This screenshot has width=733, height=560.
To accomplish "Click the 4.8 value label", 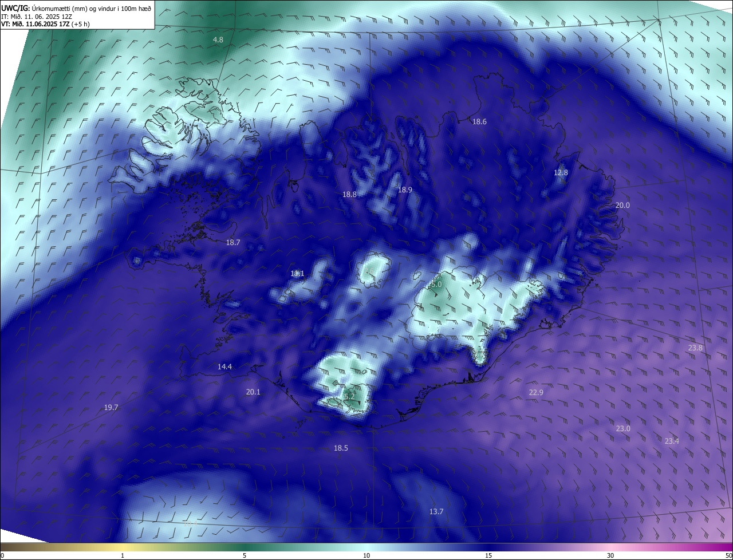I will tap(218, 40).
